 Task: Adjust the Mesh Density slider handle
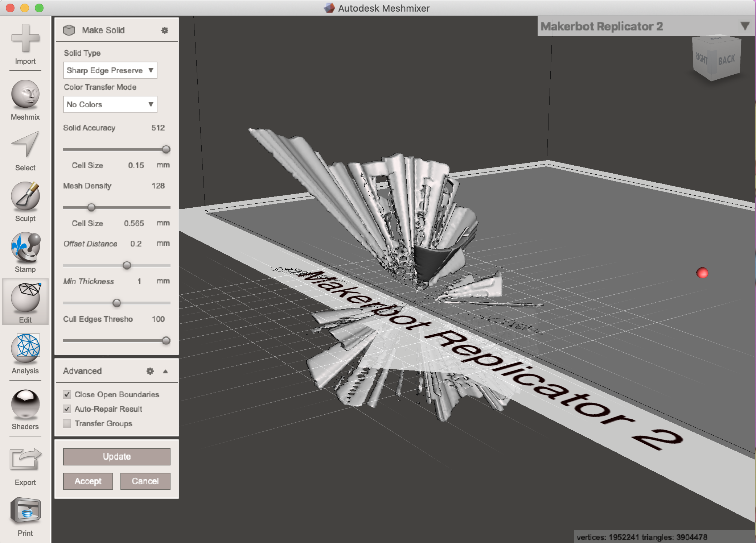(91, 207)
